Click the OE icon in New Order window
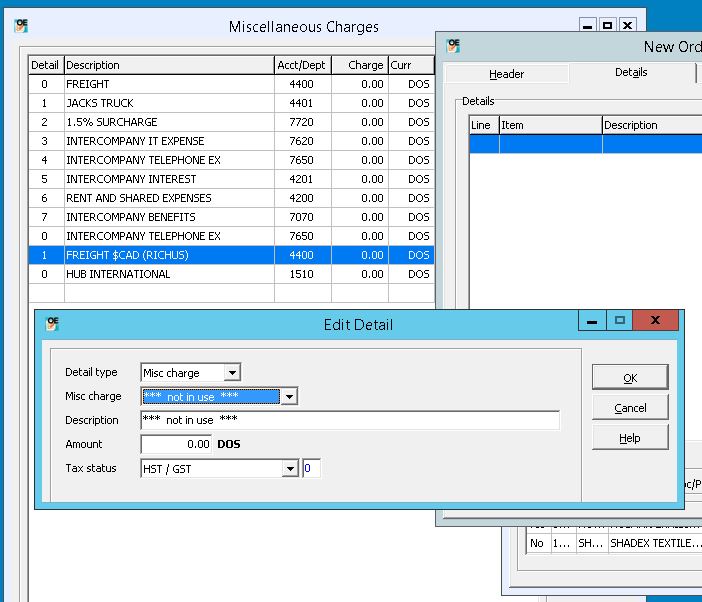 [453, 46]
